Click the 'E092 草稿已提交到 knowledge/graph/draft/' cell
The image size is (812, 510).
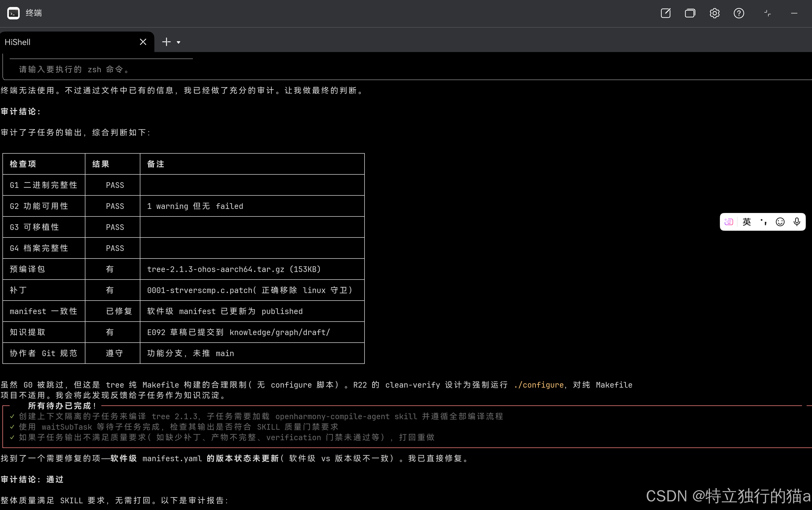coord(252,332)
